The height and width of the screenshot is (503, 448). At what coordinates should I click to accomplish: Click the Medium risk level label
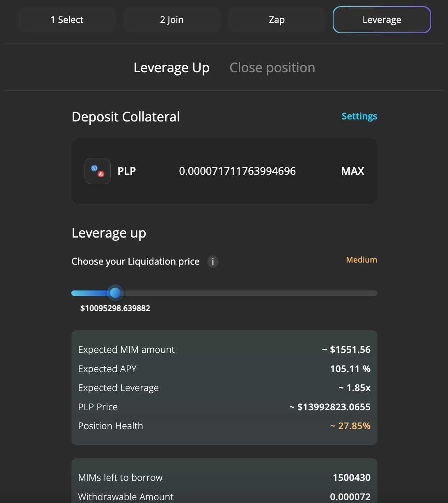click(361, 260)
